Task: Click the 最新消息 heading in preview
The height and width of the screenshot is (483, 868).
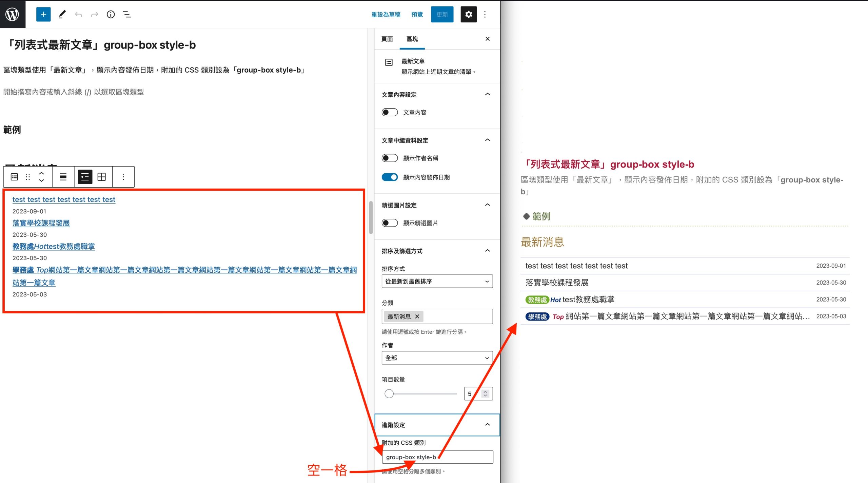Action: pyautogui.click(x=542, y=242)
